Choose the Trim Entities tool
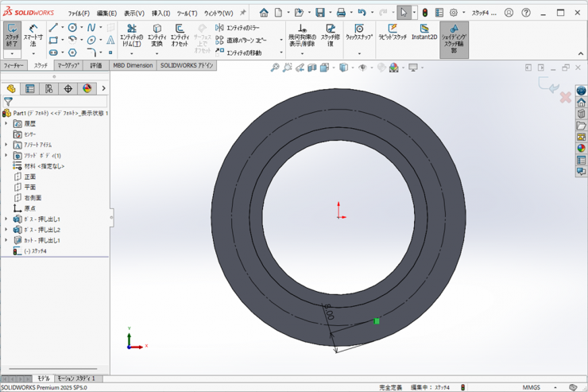Image resolution: width=588 pixels, height=392 pixels. (131, 34)
